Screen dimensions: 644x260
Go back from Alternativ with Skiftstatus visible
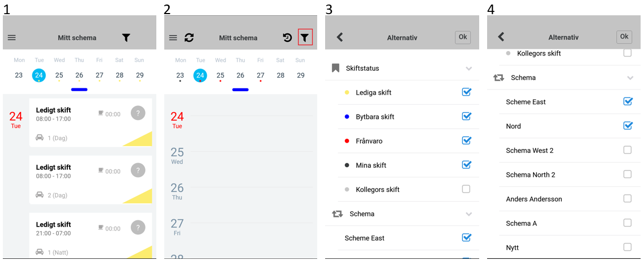pos(340,37)
